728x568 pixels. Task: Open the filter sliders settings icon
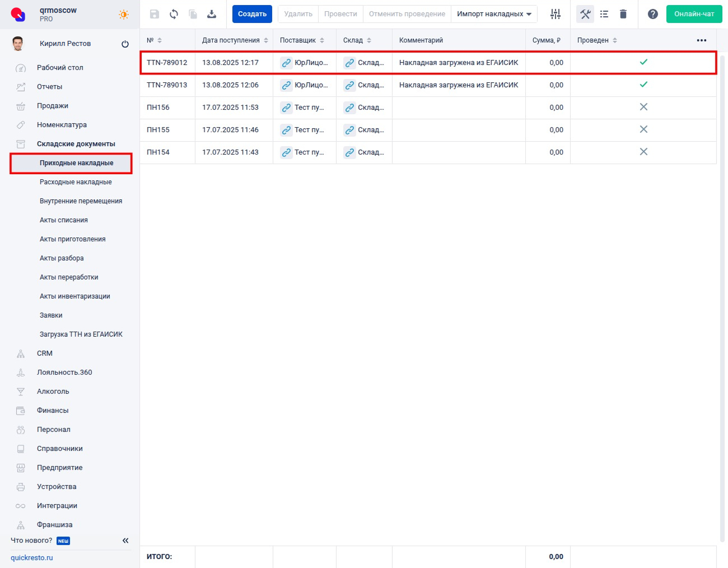[x=555, y=14]
